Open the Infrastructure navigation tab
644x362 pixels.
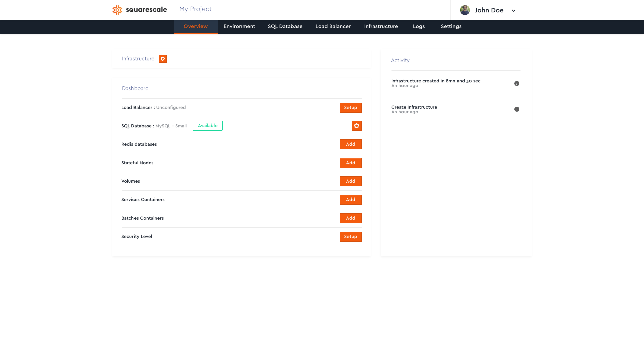point(381,26)
